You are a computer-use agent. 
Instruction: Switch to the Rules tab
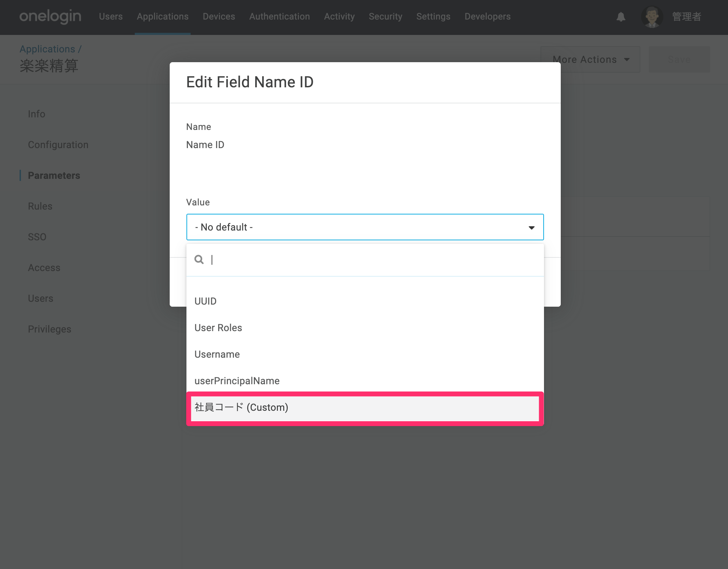40,206
